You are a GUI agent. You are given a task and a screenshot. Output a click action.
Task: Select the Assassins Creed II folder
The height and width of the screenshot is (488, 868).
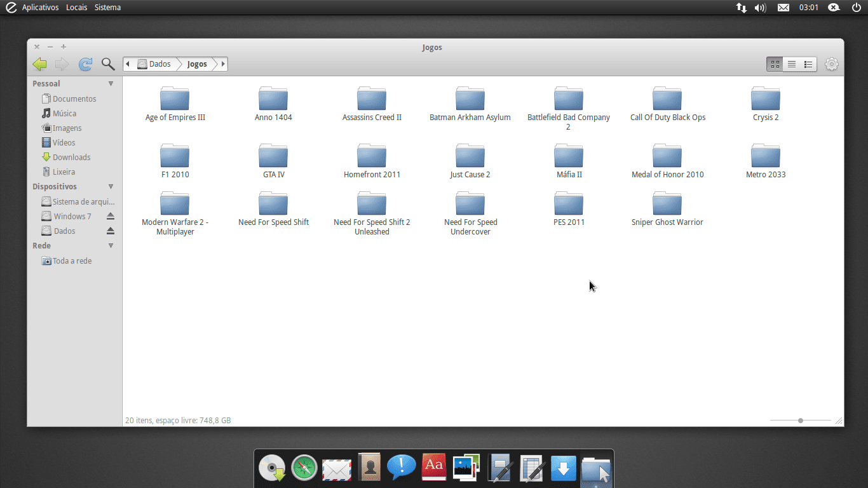372,104
